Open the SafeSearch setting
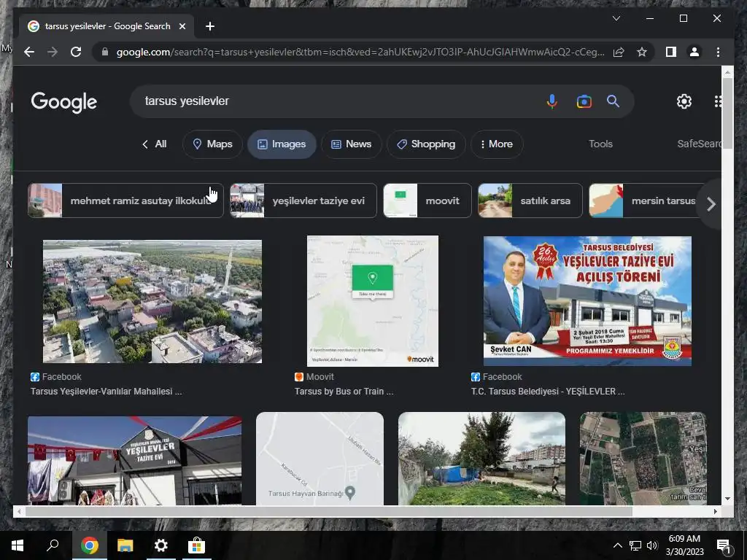This screenshot has height=560, width=747. pyautogui.click(x=700, y=144)
